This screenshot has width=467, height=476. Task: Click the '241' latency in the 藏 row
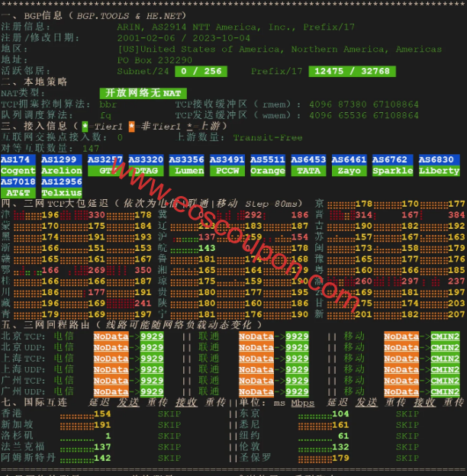coord(143,304)
